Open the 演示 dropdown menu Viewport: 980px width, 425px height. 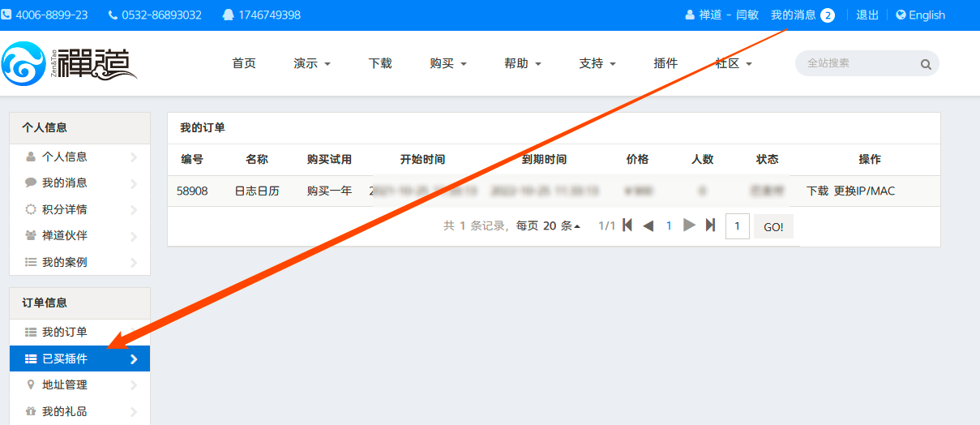coord(312,63)
